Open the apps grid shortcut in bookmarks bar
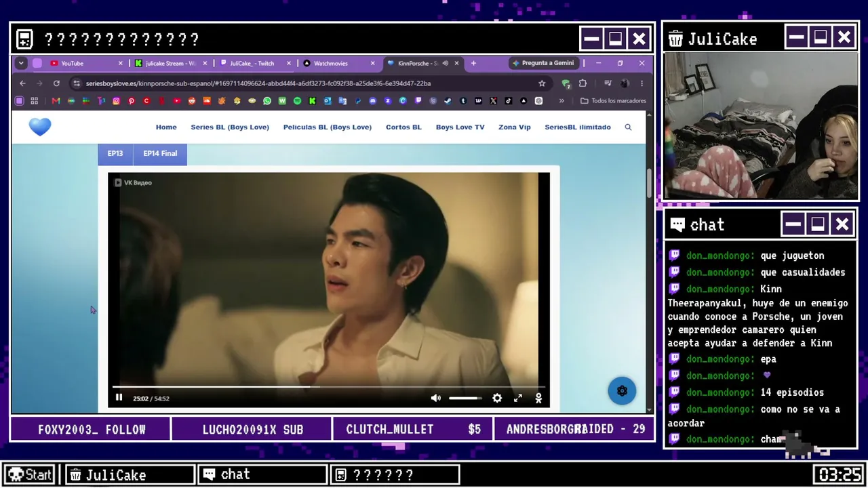 coord(34,101)
